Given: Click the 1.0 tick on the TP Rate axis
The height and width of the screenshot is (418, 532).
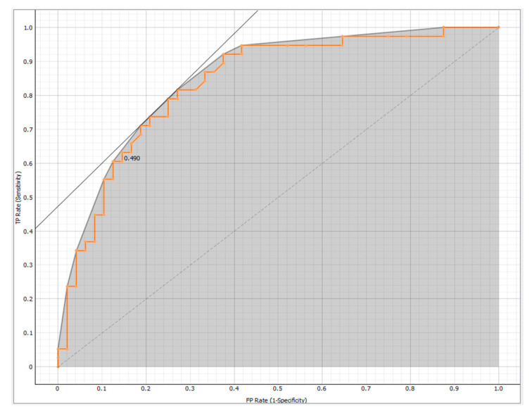Looking at the screenshot, I should coord(28,28).
